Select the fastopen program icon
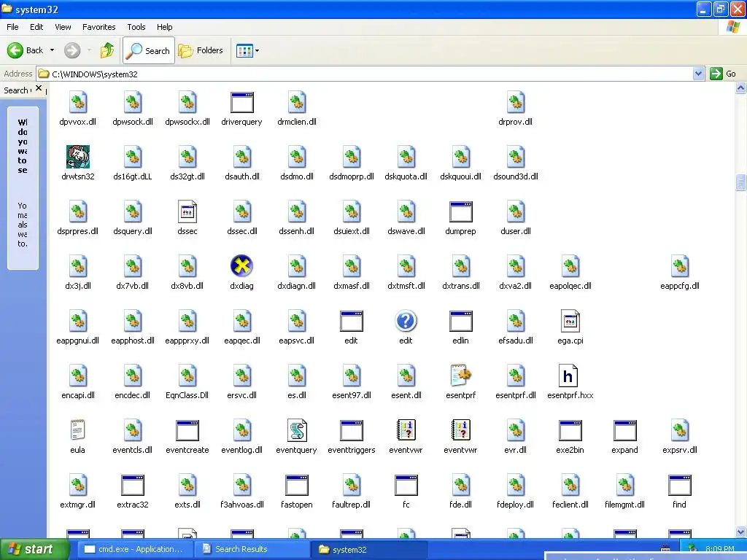 coord(297,485)
